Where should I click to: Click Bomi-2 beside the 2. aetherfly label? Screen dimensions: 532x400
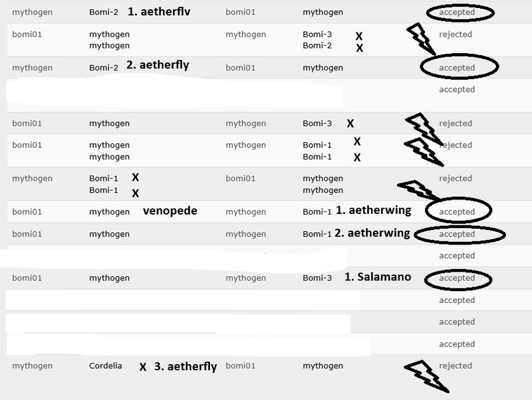(104, 68)
